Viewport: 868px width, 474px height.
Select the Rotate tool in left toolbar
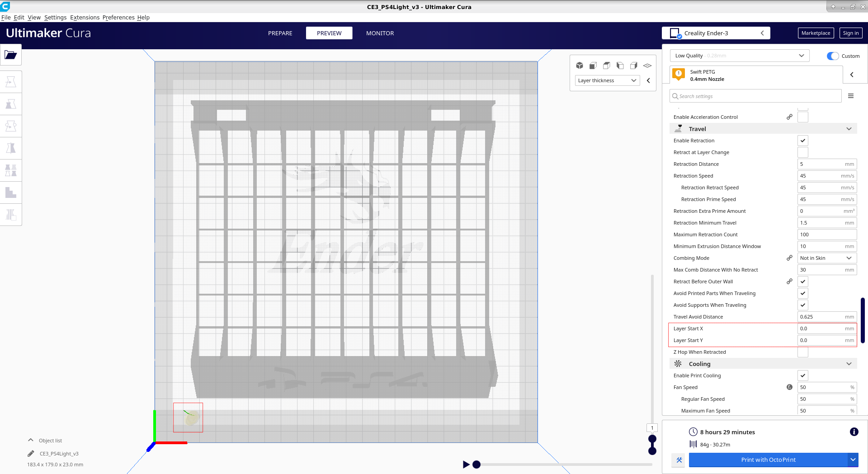pyautogui.click(x=11, y=126)
